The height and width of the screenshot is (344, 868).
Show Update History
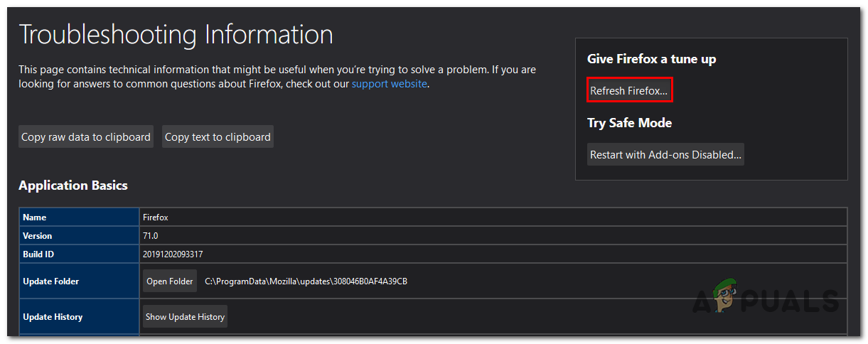coord(185,317)
